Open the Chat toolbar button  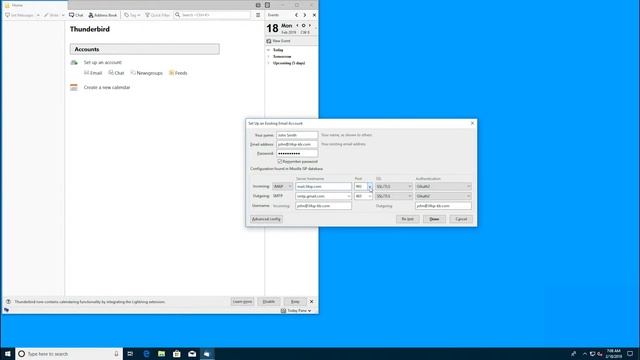(x=76, y=15)
